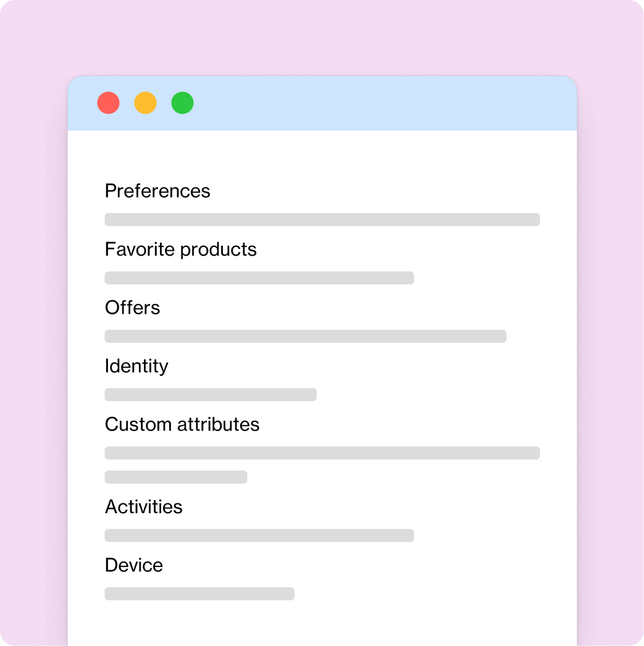Click the second short bar of Custom attributes
644x646 pixels.
[176, 477]
